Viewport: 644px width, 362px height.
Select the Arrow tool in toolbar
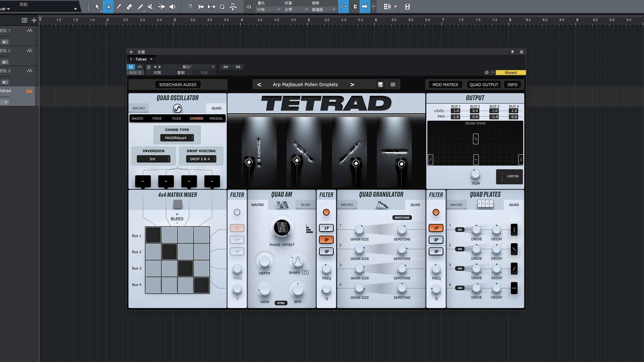(x=97, y=6)
